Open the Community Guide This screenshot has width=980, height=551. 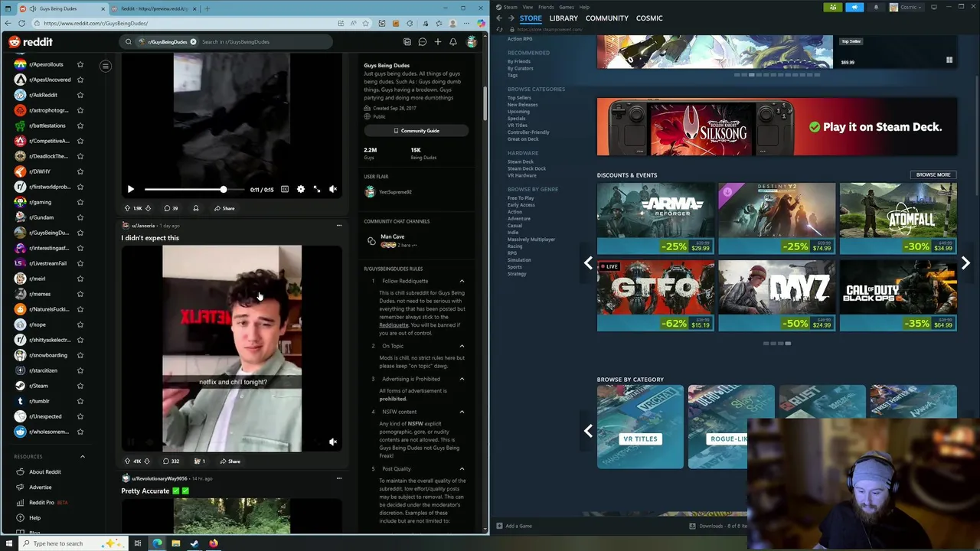click(x=416, y=131)
